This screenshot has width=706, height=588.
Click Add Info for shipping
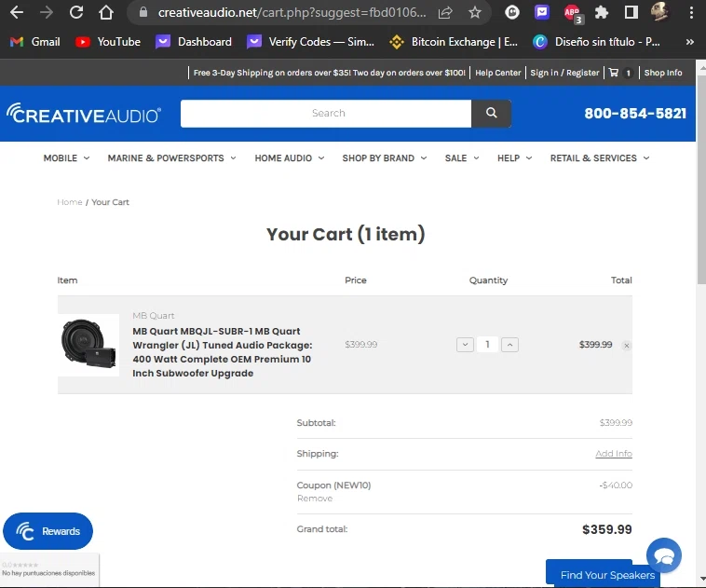[x=614, y=454]
